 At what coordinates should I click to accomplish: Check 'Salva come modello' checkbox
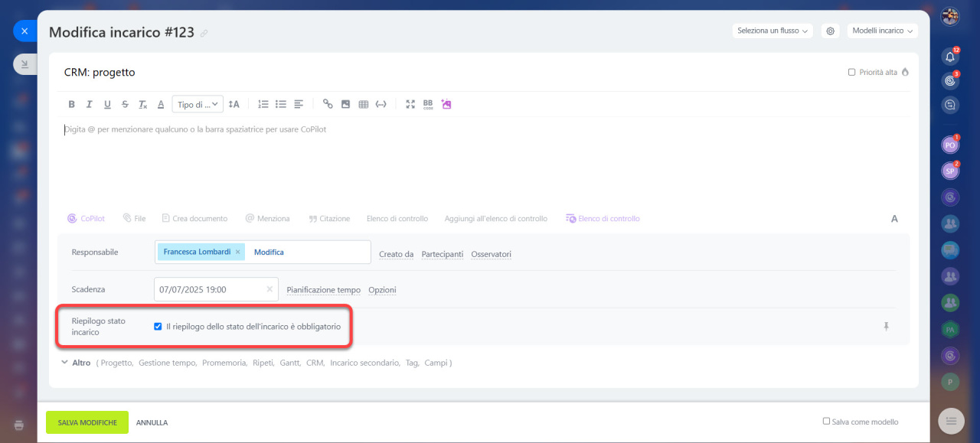[x=826, y=421]
